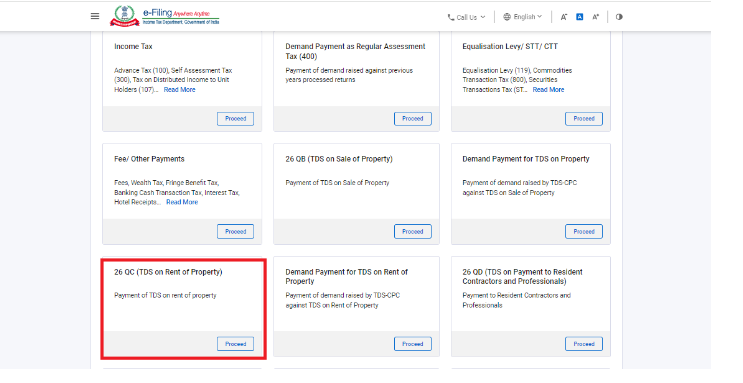Select the default font size A icon

580,17
